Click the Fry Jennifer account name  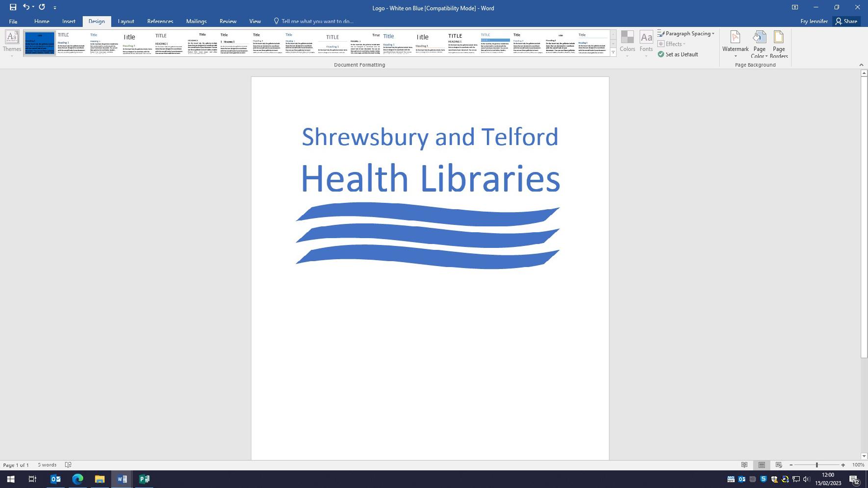coord(814,21)
